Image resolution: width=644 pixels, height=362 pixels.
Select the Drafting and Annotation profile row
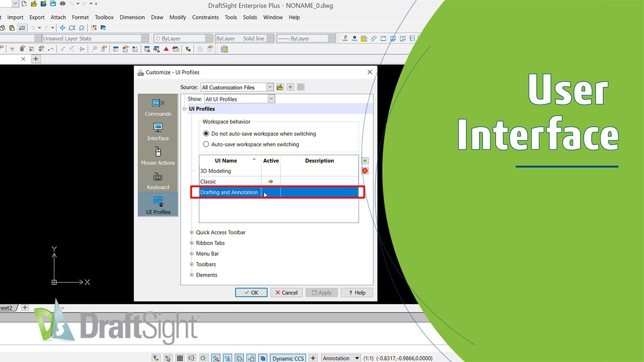(279, 192)
